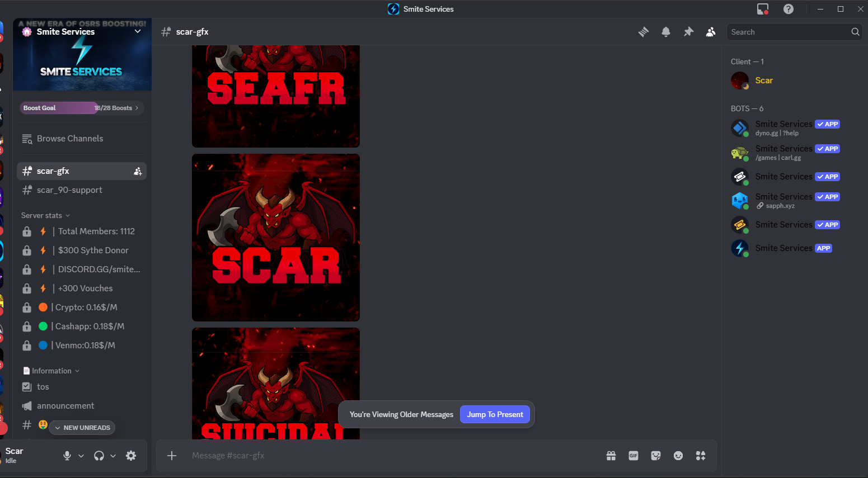Image resolution: width=868 pixels, height=478 pixels.
Task: Click the Scar member avatar
Action: (740, 81)
